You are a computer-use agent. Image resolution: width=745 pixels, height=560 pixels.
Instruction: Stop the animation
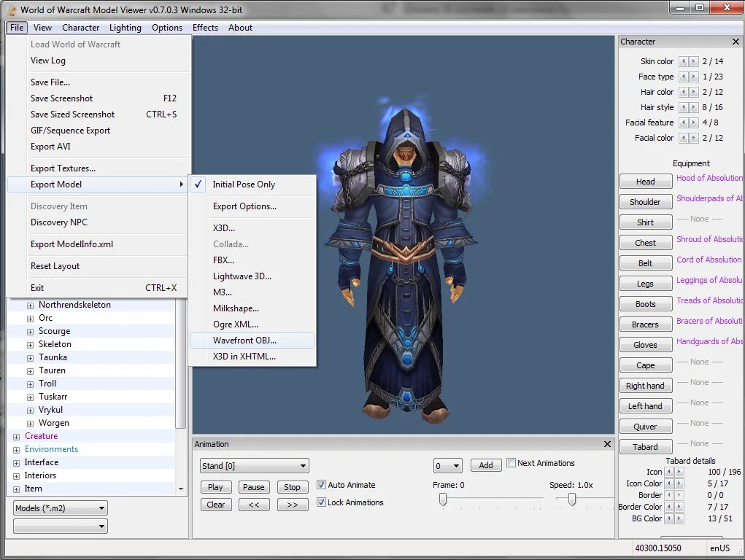point(292,487)
